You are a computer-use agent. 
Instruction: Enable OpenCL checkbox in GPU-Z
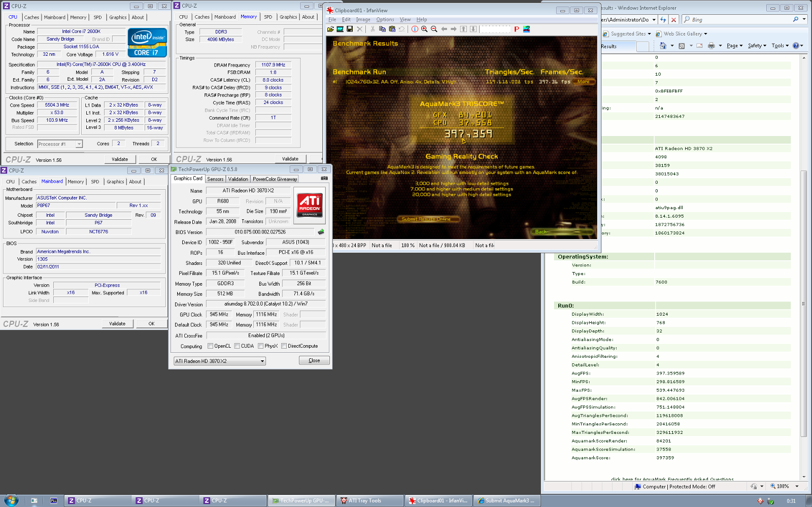click(210, 346)
